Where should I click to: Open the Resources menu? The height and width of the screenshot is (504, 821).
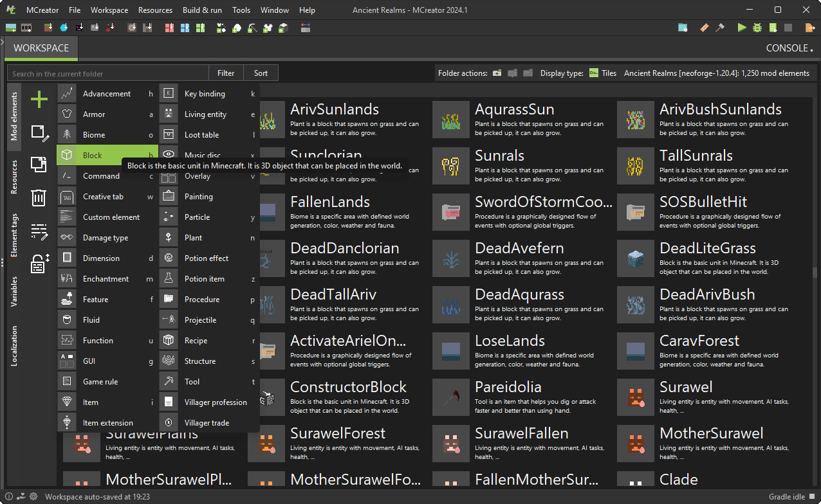[x=155, y=10]
